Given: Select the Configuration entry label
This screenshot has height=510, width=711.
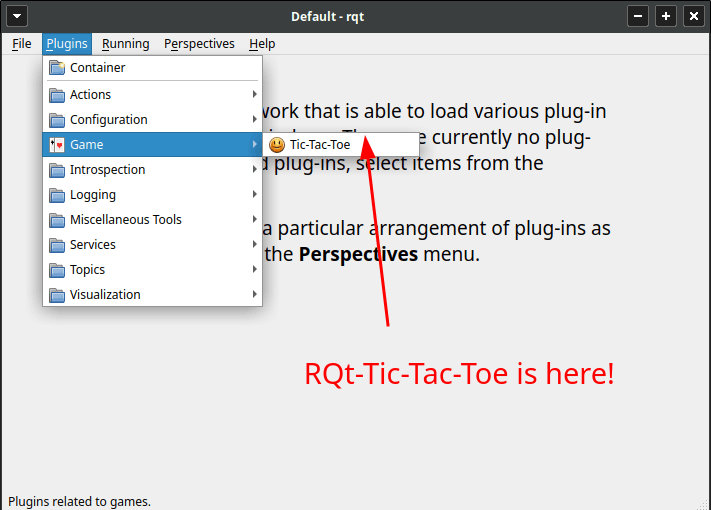Looking at the screenshot, I should pyautogui.click(x=109, y=120).
